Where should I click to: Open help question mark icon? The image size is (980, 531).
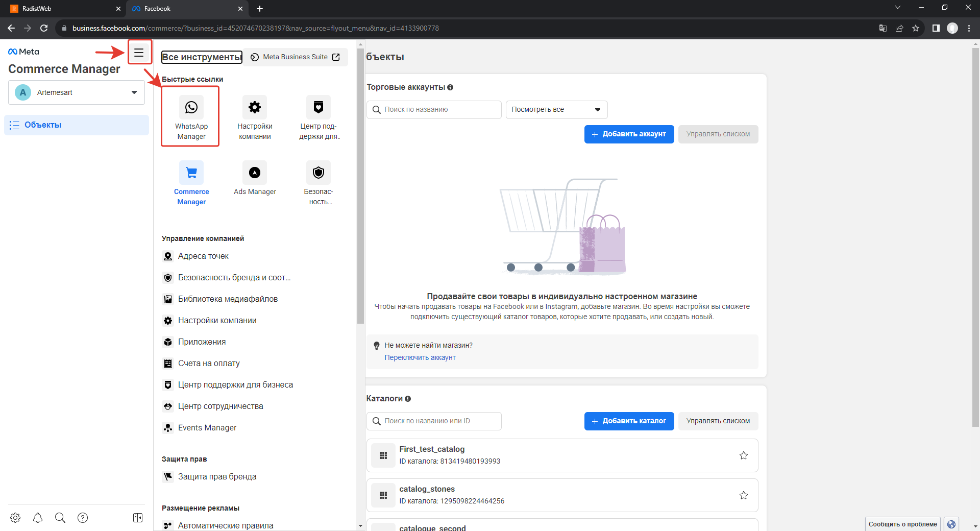[83, 518]
